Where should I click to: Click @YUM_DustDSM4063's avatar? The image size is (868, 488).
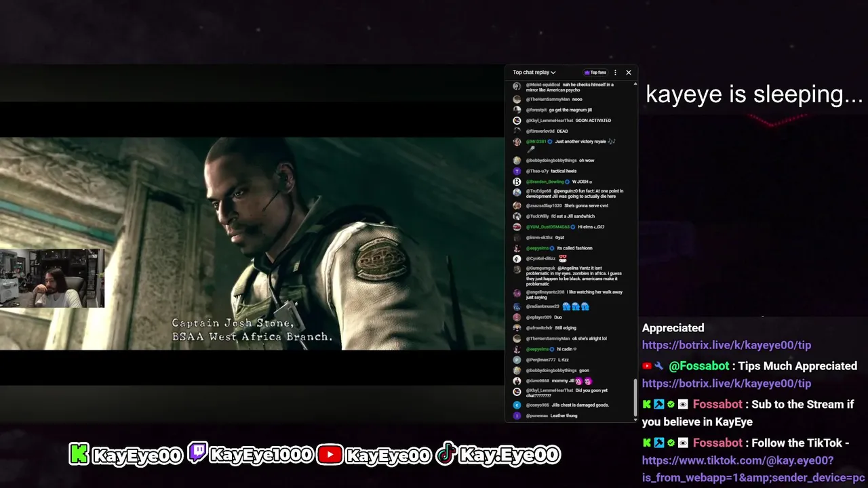[517, 227]
